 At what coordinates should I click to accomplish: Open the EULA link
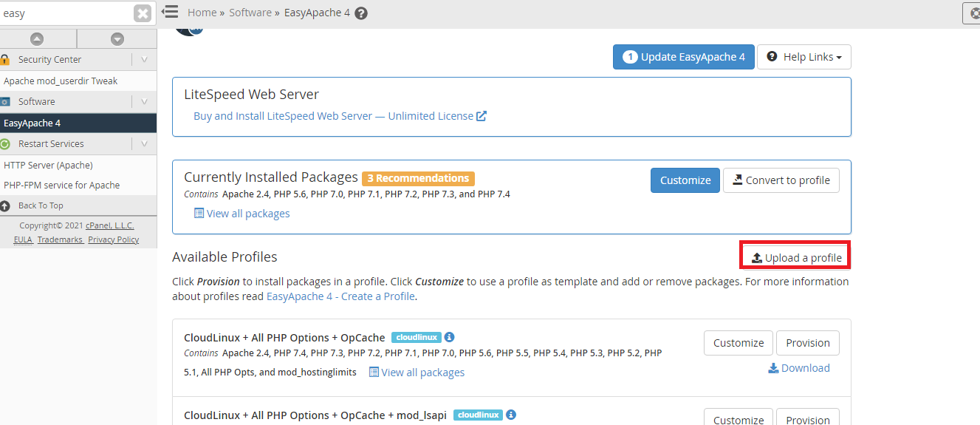(x=23, y=239)
